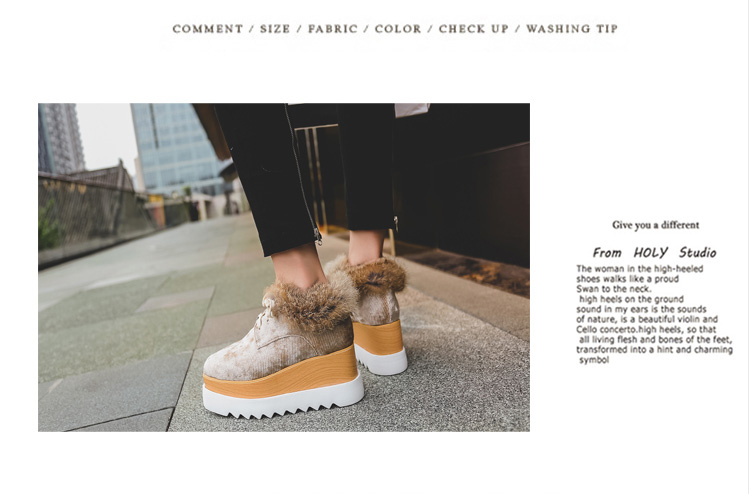
Task: Click the high-heeled shoes description paragraph
Action: pos(654,314)
